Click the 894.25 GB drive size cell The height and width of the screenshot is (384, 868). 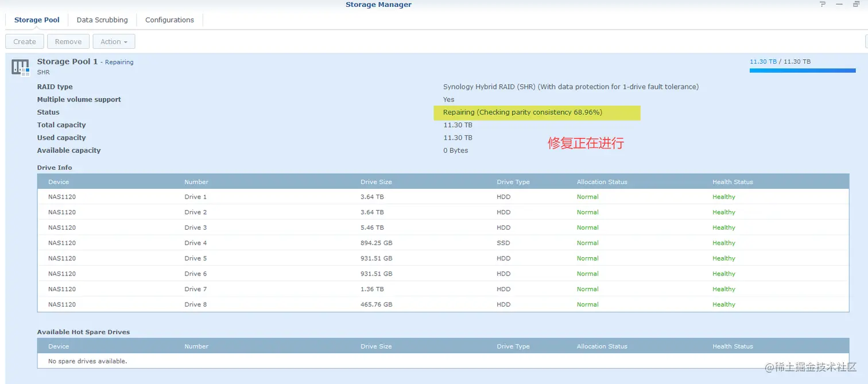pos(376,243)
